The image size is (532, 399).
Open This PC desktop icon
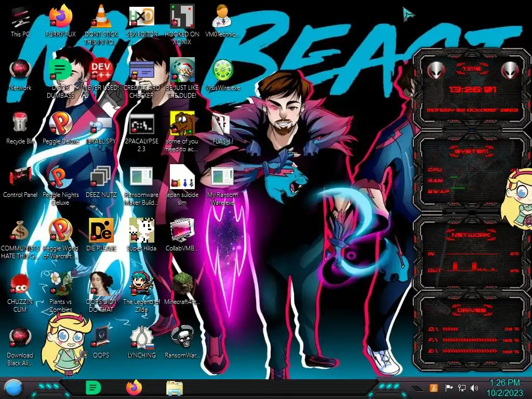coord(20,17)
